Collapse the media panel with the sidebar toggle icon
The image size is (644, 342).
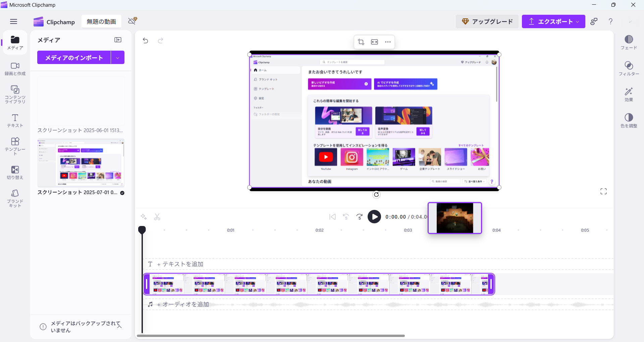point(118,40)
